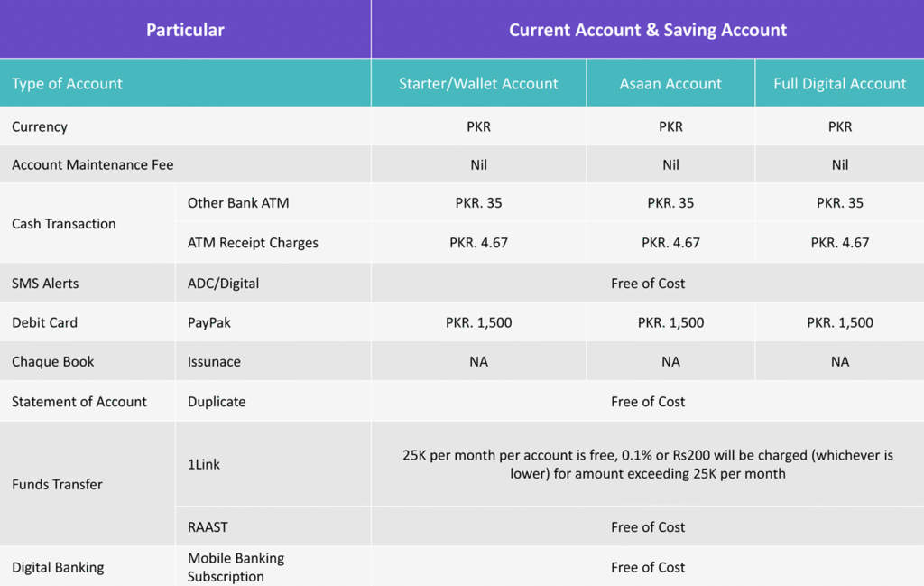Click the 'Cash Transaction' category cell
The image size is (924, 586).
click(64, 223)
